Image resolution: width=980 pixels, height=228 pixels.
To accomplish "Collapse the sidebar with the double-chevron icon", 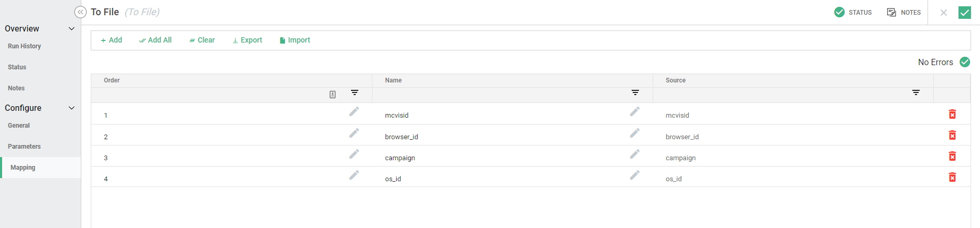I will tap(80, 12).
